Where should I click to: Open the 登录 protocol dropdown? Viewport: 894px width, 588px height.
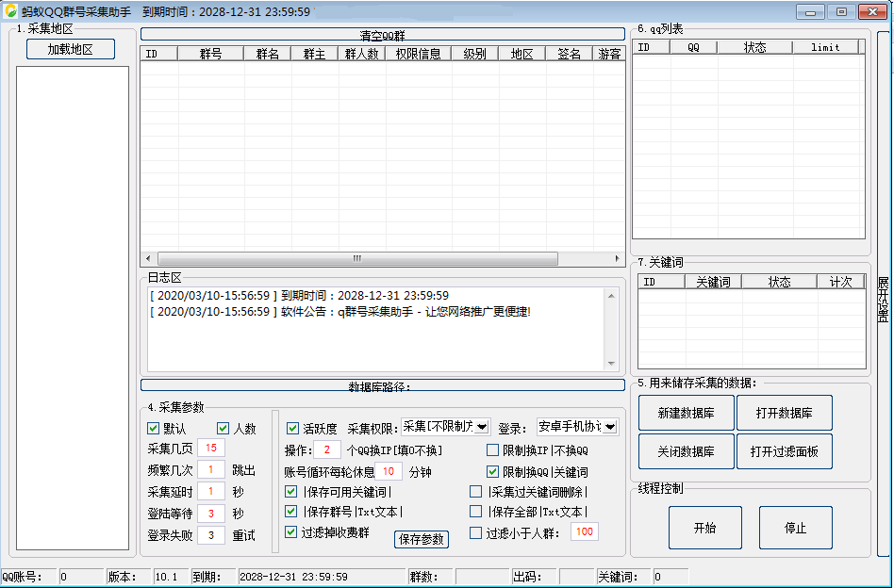610,427
